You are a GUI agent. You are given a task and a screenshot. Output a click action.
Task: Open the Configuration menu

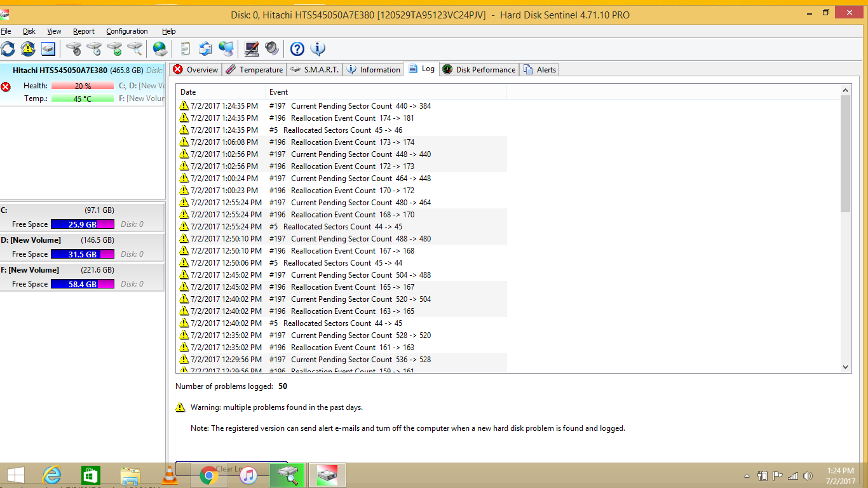(126, 31)
